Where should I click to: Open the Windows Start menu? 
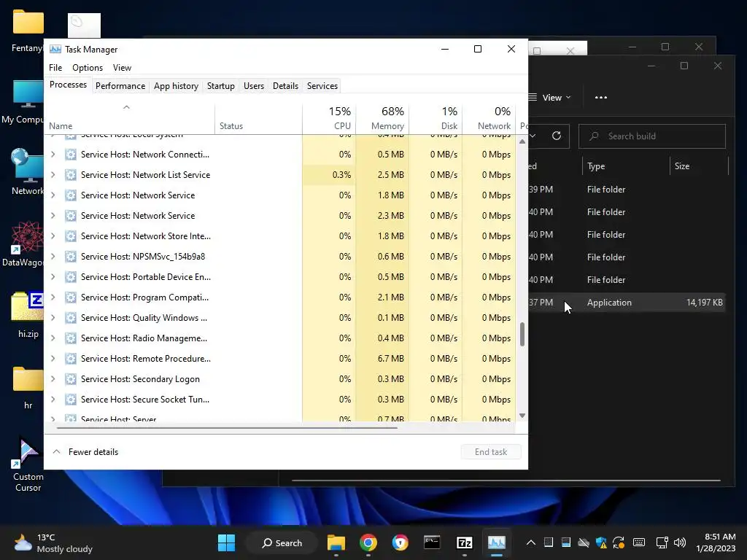(x=226, y=542)
